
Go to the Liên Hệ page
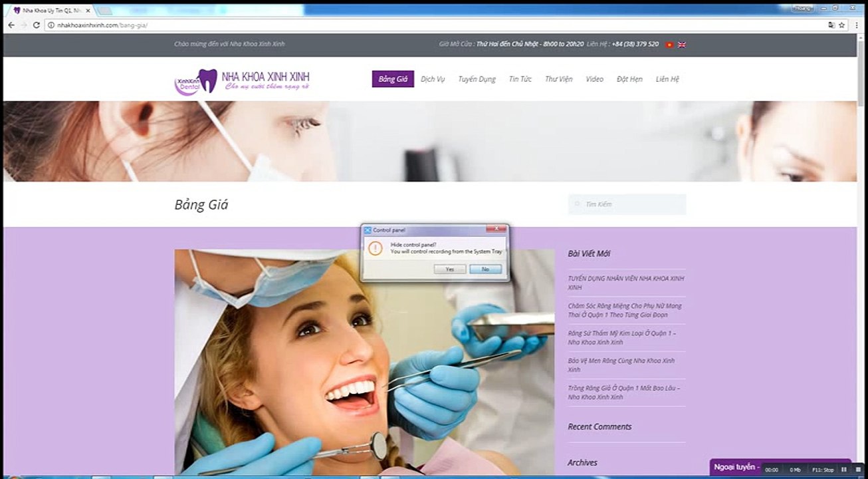pyautogui.click(x=667, y=79)
